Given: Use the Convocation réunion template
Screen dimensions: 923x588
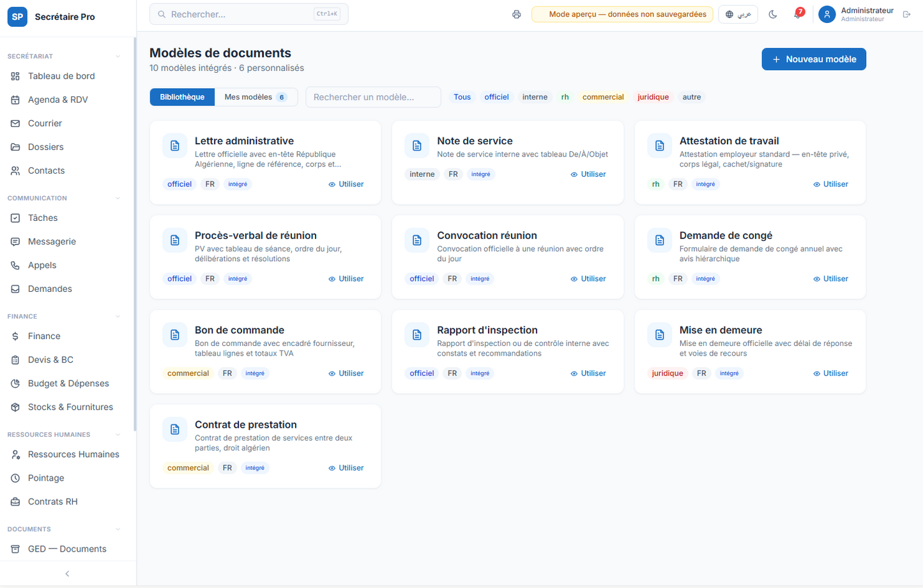Looking at the screenshot, I should tap(588, 278).
